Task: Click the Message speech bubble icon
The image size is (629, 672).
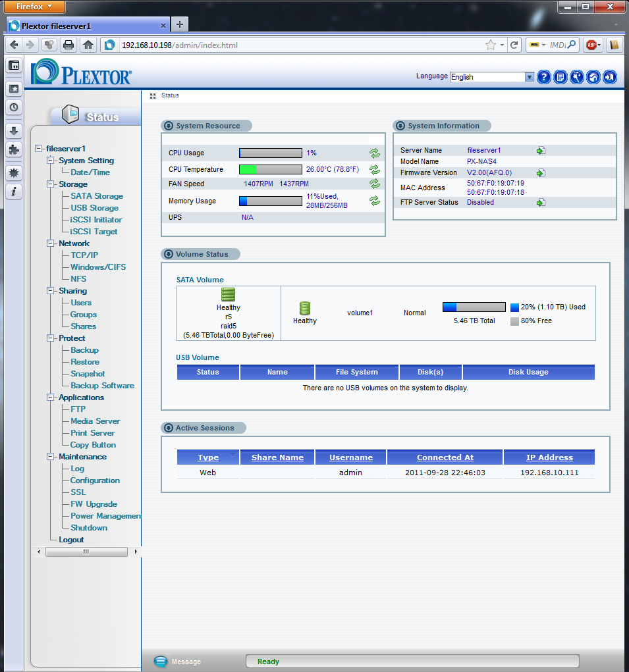Action: tap(161, 661)
